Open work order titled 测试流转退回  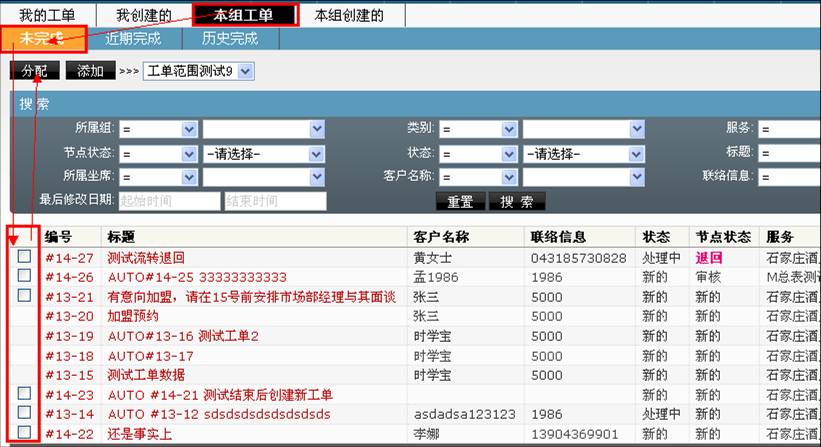click(146, 258)
